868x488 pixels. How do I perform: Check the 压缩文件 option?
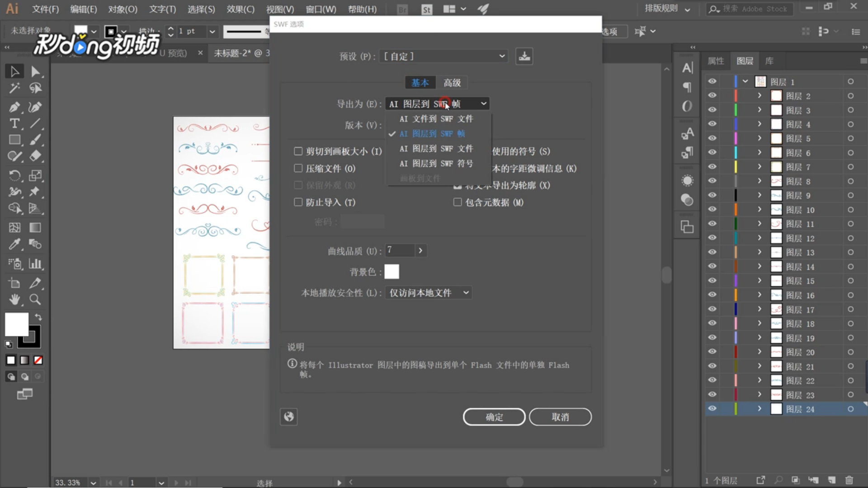pyautogui.click(x=298, y=169)
